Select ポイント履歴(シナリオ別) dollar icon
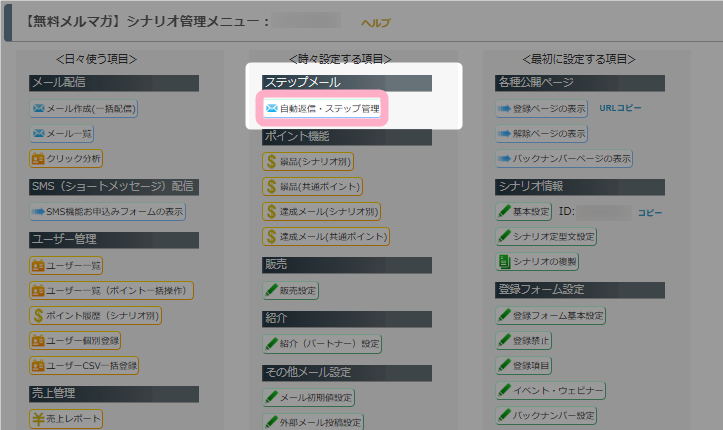 tap(40, 315)
